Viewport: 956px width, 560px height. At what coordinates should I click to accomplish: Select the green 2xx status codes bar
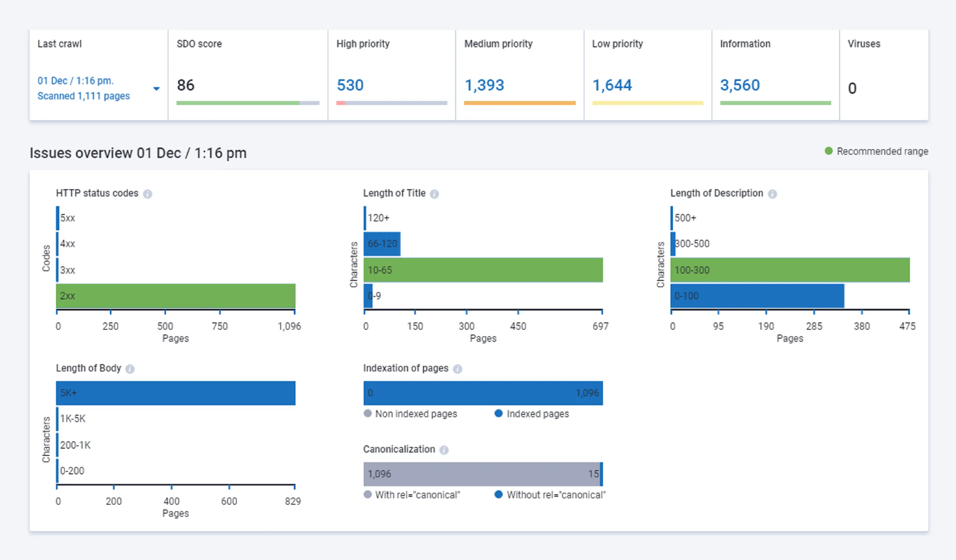tap(176, 296)
